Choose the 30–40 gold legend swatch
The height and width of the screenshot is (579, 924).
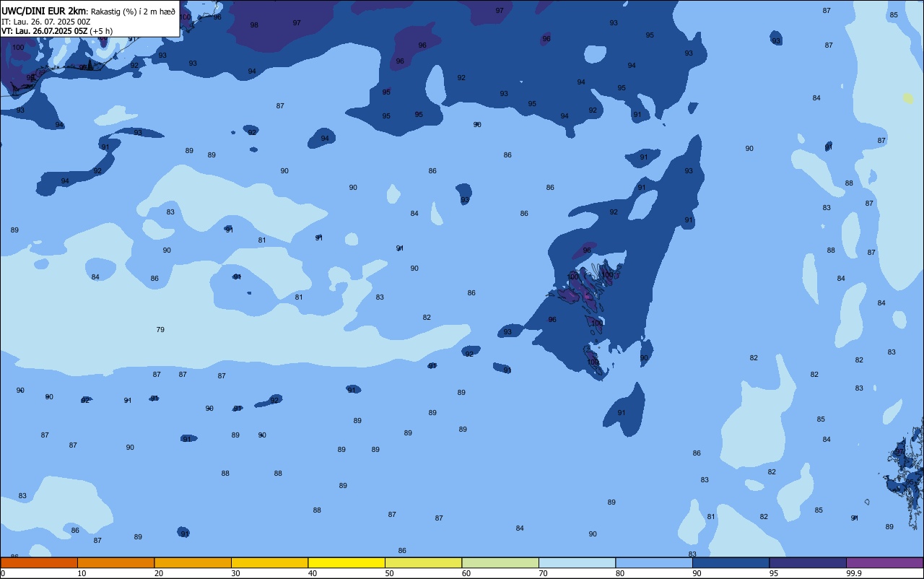(x=269, y=562)
